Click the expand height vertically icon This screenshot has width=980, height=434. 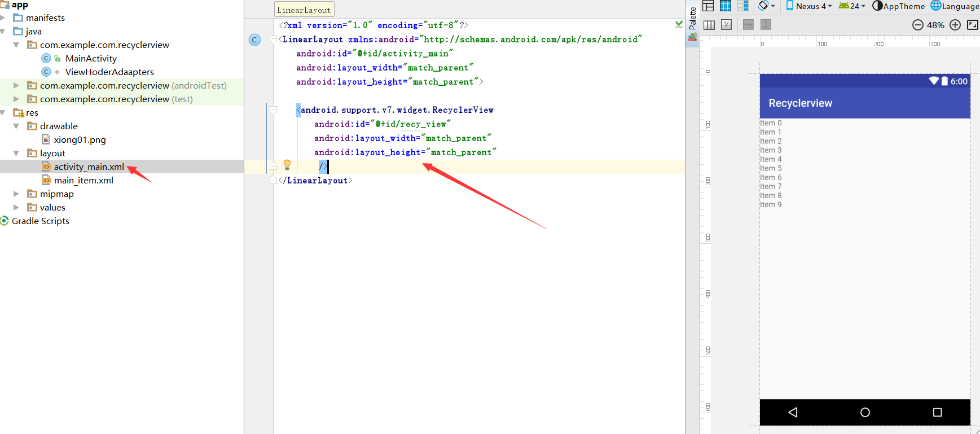point(766,25)
